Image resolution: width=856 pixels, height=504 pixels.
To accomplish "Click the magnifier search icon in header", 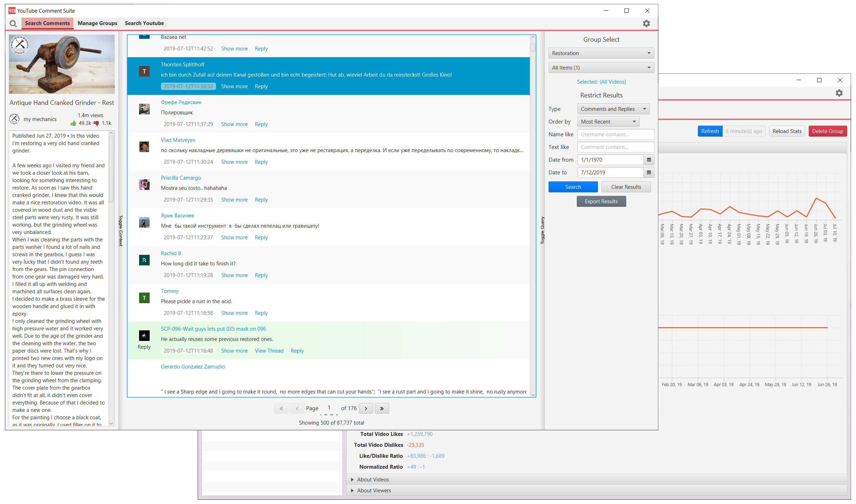I will [x=13, y=24].
